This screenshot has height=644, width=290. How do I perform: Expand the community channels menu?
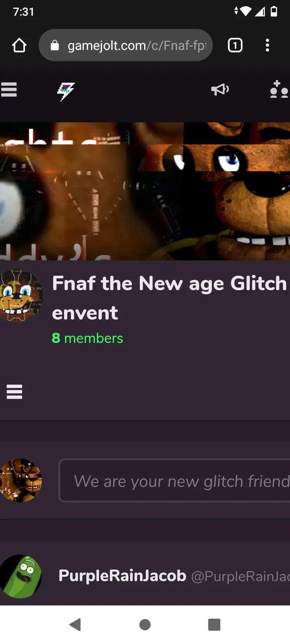click(x=14, y=392)
